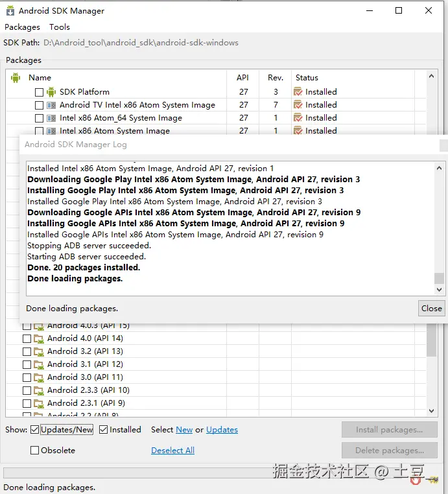The height and width of the screenshot is (494, 448).
Task: Click the Android SDK Manager title bar icon
Action: (x=9, y=10)
